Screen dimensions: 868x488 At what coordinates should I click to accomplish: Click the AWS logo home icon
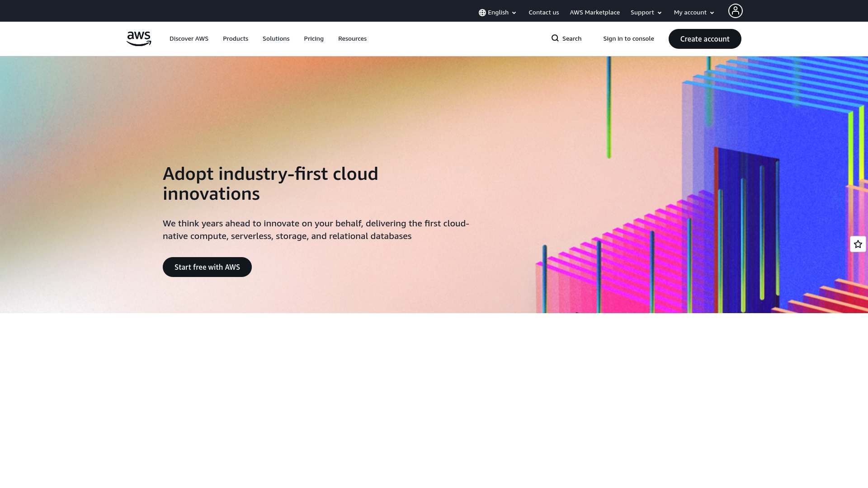pyautogui.click(x=139, y=39)
